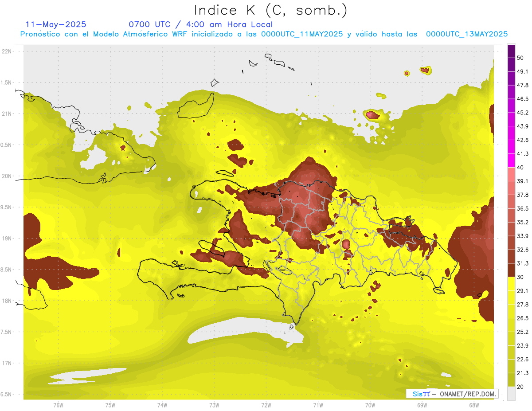Click the colorbar value "39.1"
This screenshot has height=411, width=532.
coord(522,181)
